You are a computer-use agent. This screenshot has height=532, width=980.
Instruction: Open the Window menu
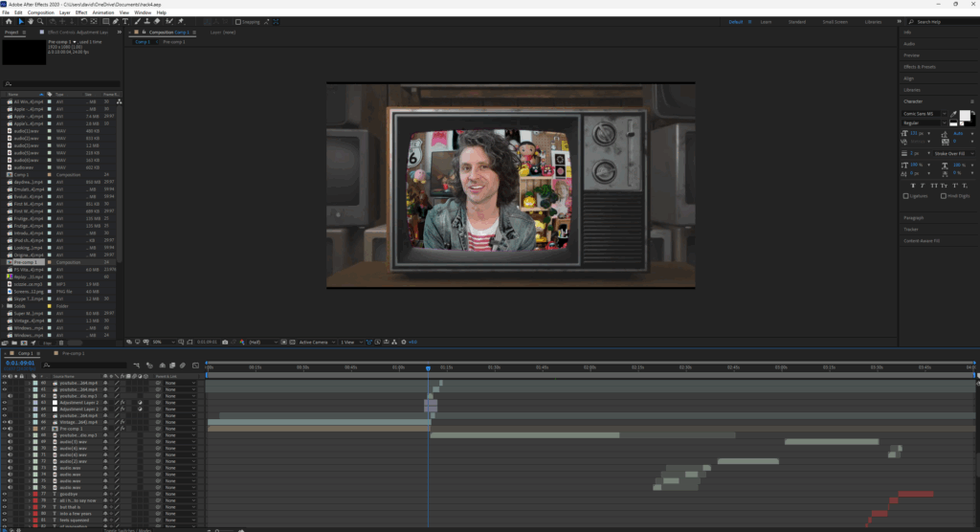coord(143,12)
